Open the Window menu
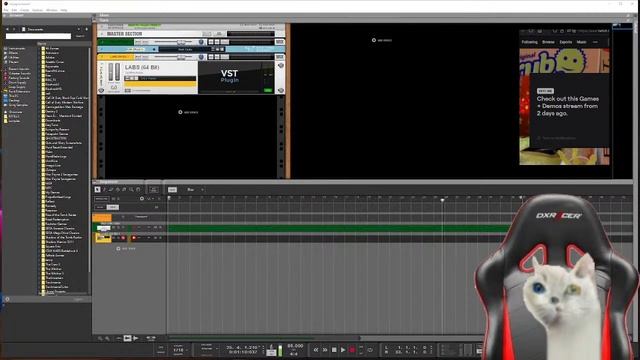This screenshot has width=640, height=360. pos(52,10)
